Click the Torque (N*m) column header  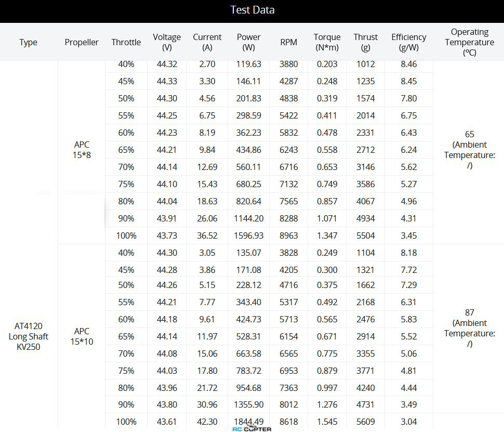point(327,42)
